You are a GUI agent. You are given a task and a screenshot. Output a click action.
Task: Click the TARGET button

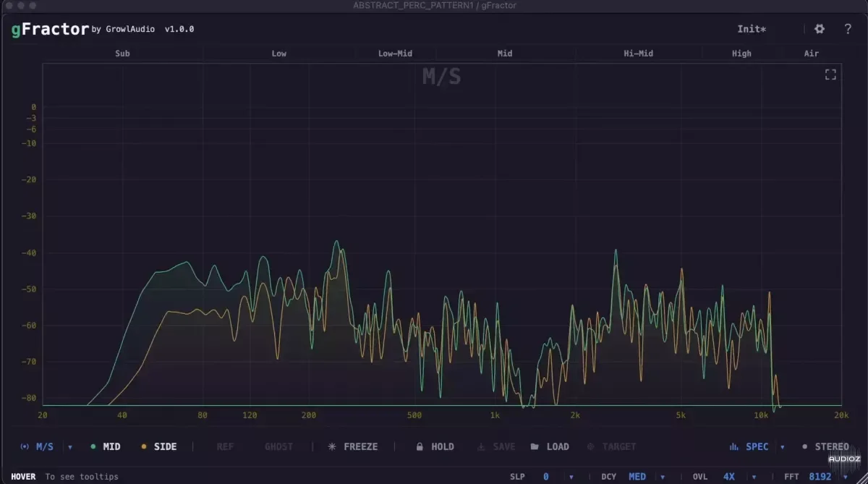[x=611, y=446]
